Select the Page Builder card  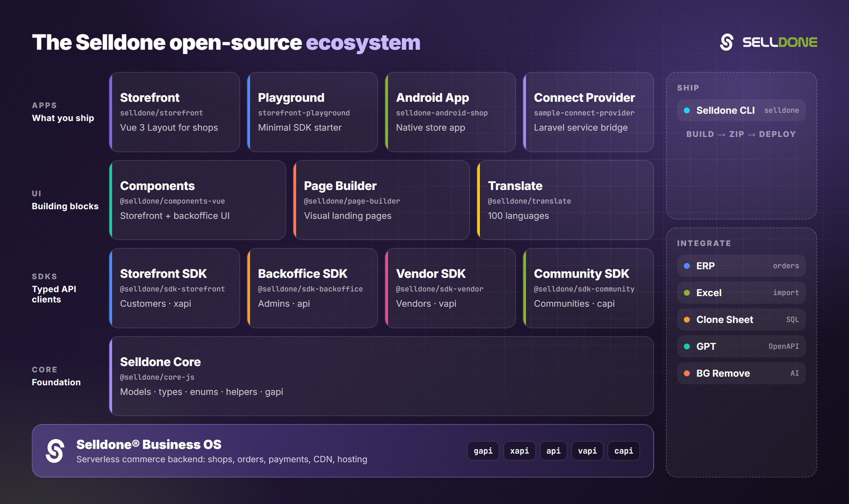click(382, 200)
